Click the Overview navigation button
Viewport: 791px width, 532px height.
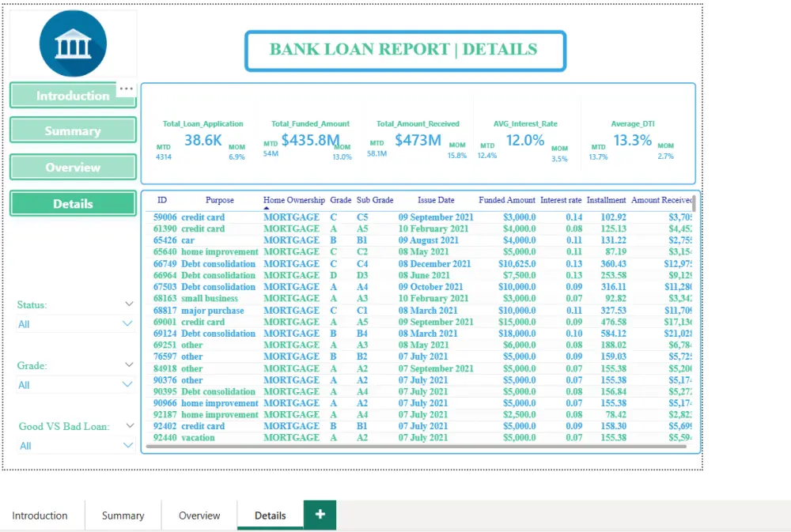tap(73, 167)
